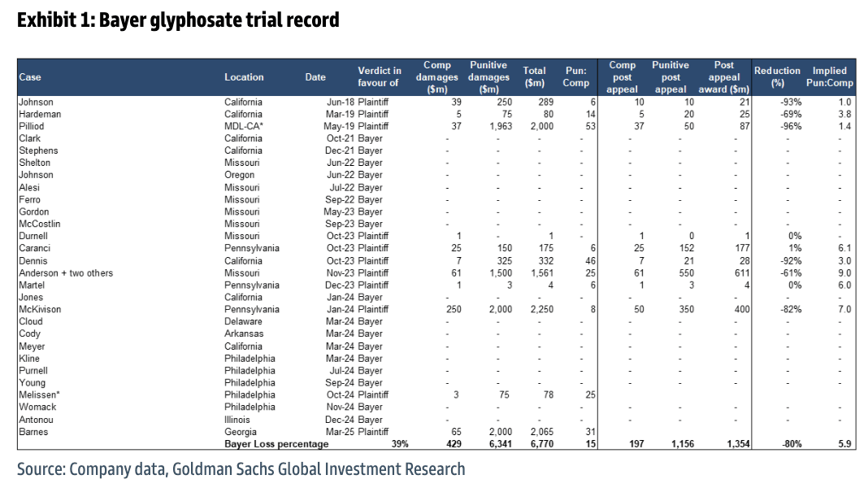The image size is (868, 488).
Task: Select the "Punitive damages ($m)" column header
Action: [x=488, y=77]
